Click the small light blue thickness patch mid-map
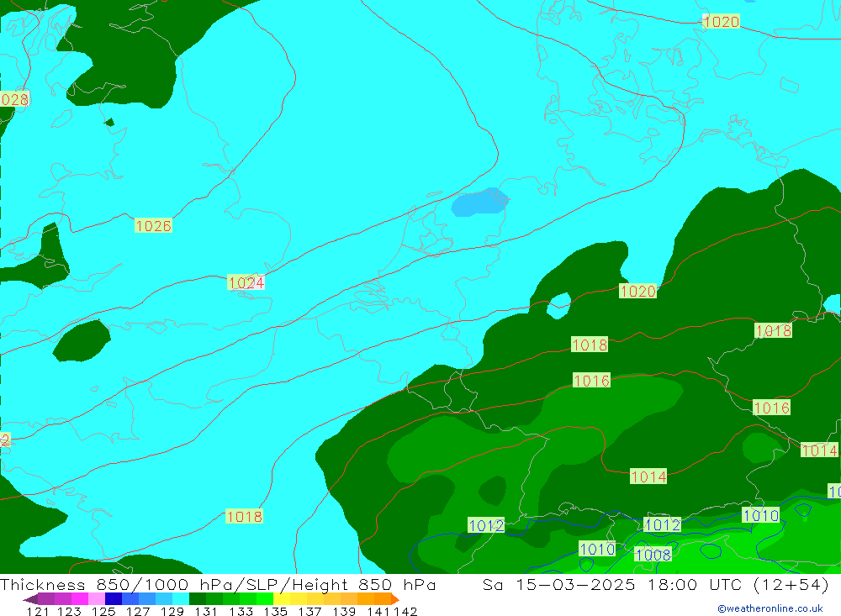The width and height of the screenshot is (841, 616). point(479,203)
